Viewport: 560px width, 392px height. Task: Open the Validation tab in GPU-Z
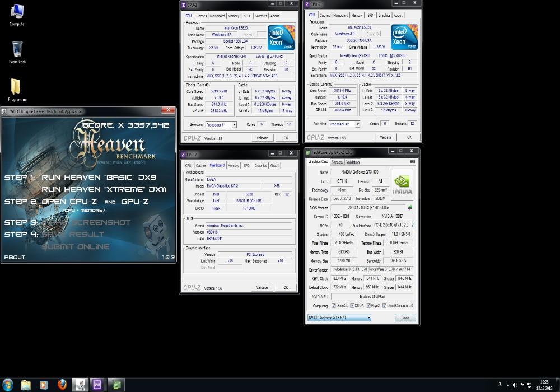pyautogui.click(x=353, y=162)
